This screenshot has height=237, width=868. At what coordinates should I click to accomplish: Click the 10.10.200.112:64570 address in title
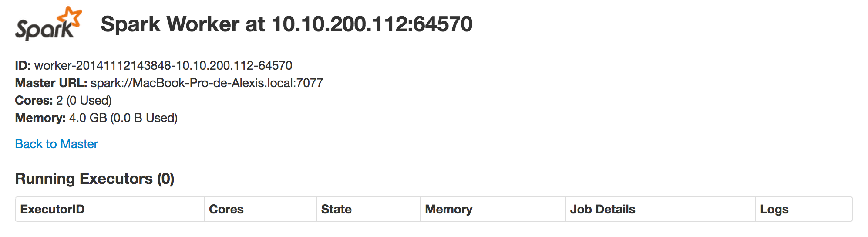[x=372, y=24]
